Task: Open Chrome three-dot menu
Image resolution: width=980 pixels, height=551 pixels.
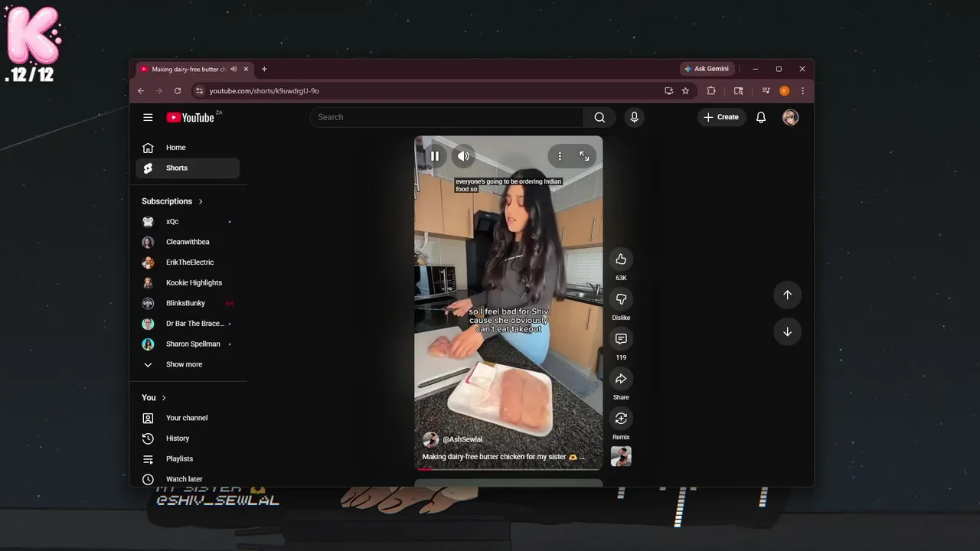Action: tap(802, 90)
